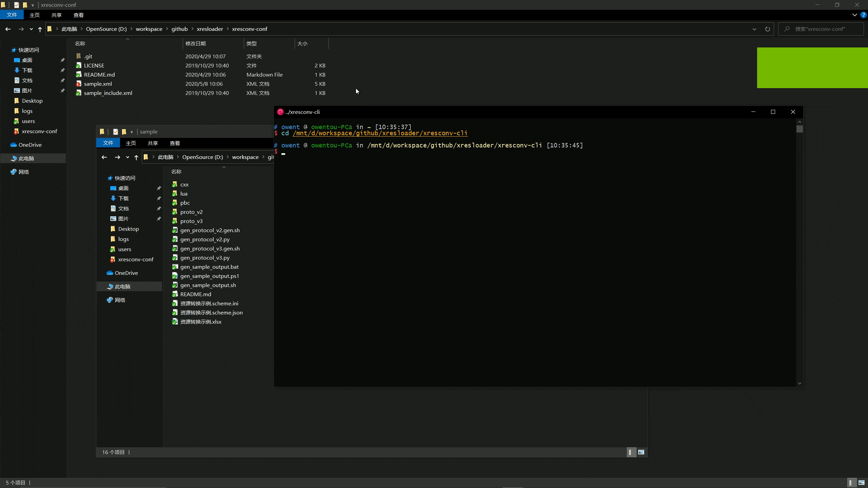Click the up-directory arrow in the xresconv-conf window
868x488 pixels.
click(x=40, y=29)
